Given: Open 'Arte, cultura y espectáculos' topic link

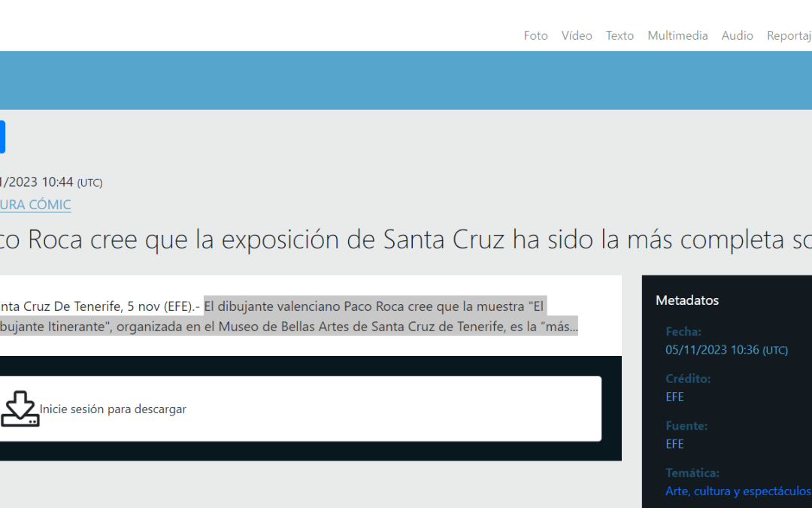Looking at the screenshot, I should tap(738, 491).
